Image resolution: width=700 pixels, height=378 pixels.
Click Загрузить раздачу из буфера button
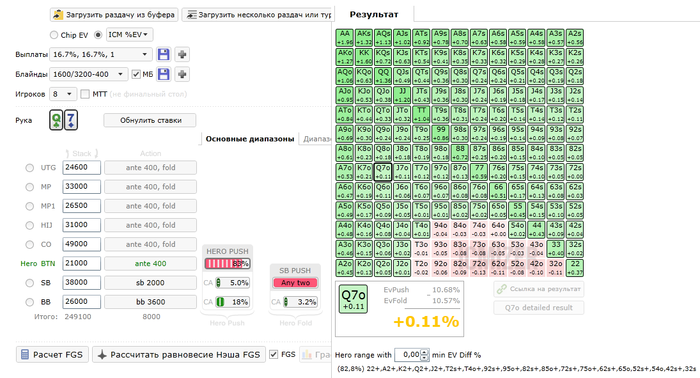pyautogui.click(x=114, y=15)
